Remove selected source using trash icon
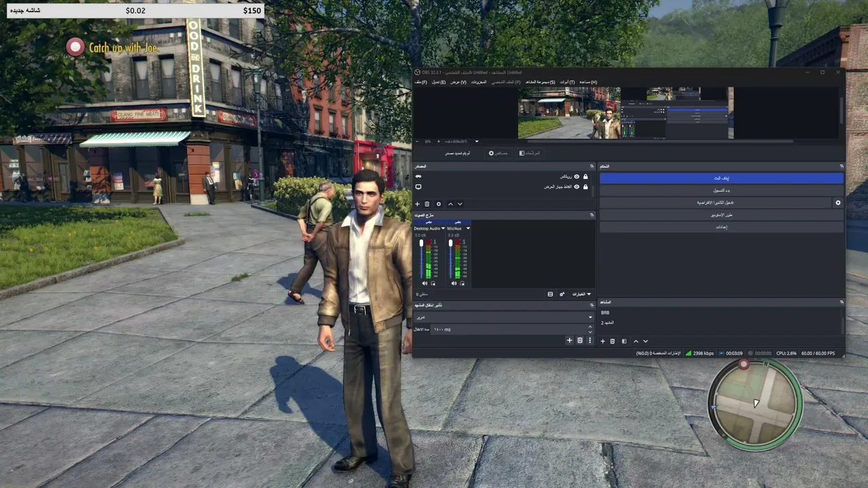Image resolution: width=868 pixels, height=488 pixels. [x=427, y=204]
